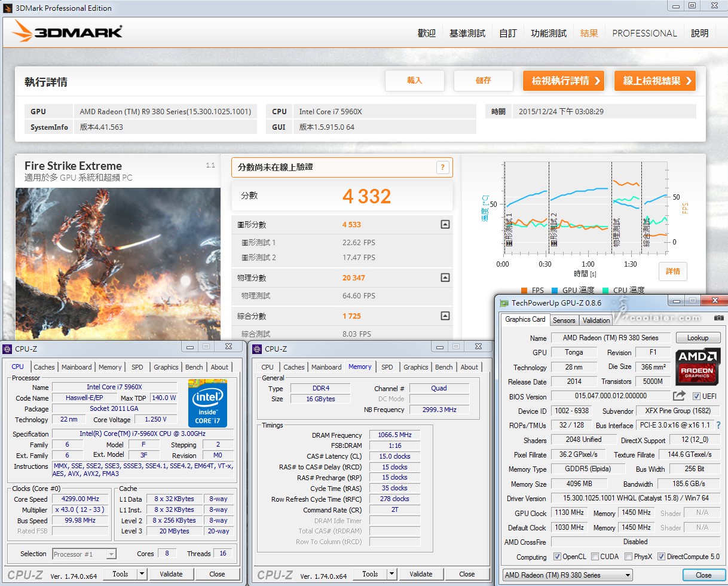Open the 功能測試 tab
The width and height of the screenshot is (728, 586).
[x=549, y=33]
